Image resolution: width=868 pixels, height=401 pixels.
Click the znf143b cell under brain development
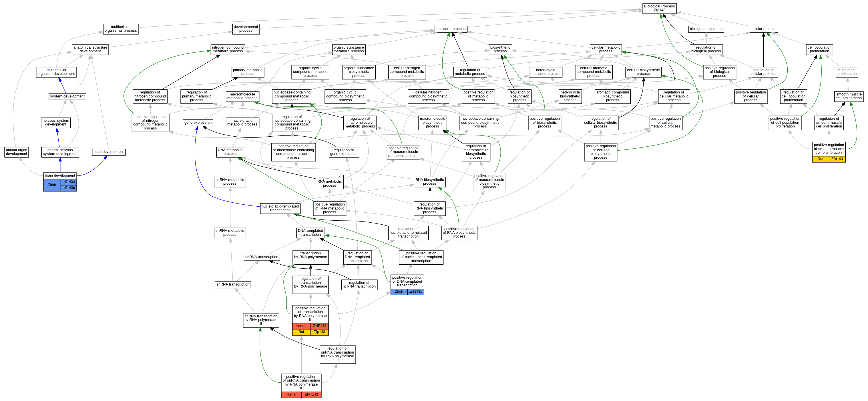[x=68, y=188]
